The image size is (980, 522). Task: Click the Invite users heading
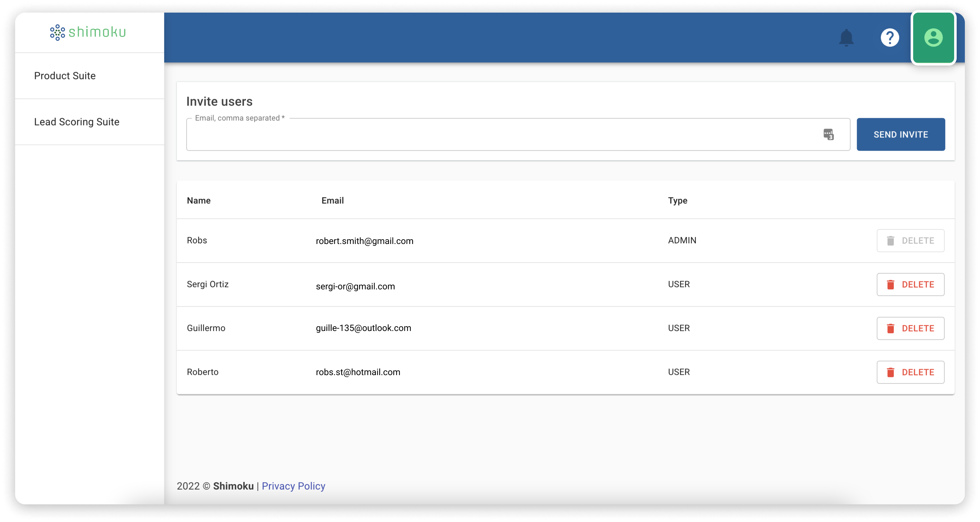[219, 101]
